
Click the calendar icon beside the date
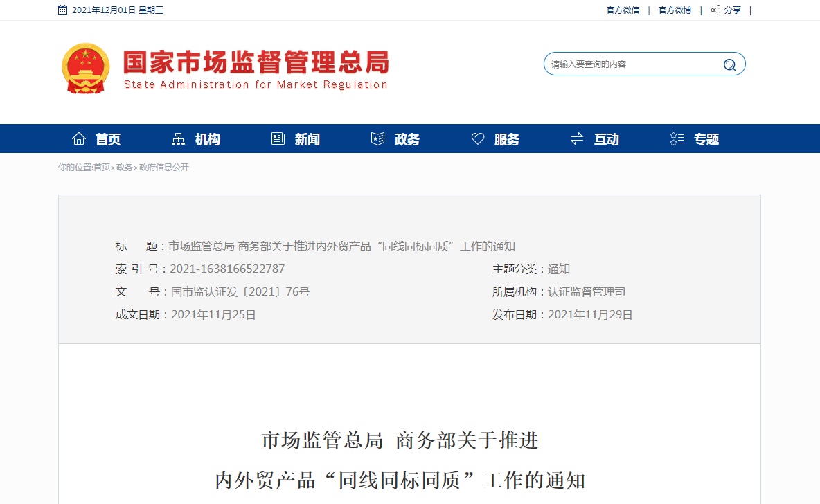pyautogui.click(x=63, y=10)
